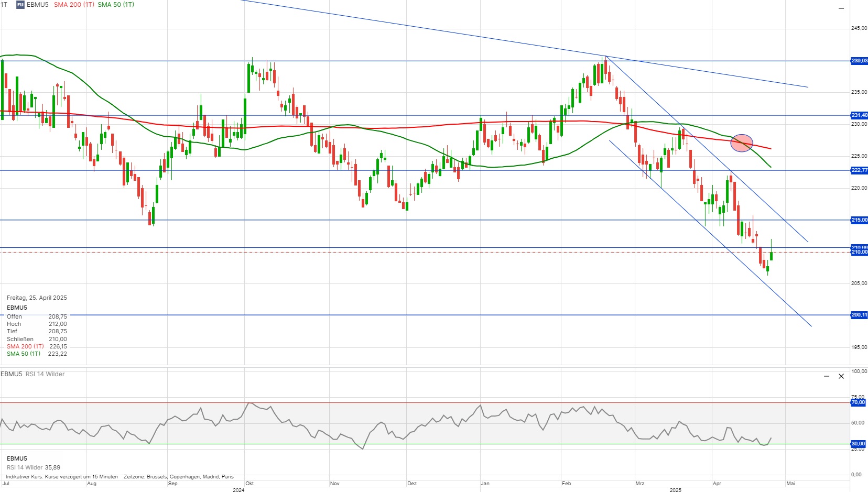Select the red SMA 200 (1T) legend label
The width and height of the screenshot is (868, 492).
[74, 5]
